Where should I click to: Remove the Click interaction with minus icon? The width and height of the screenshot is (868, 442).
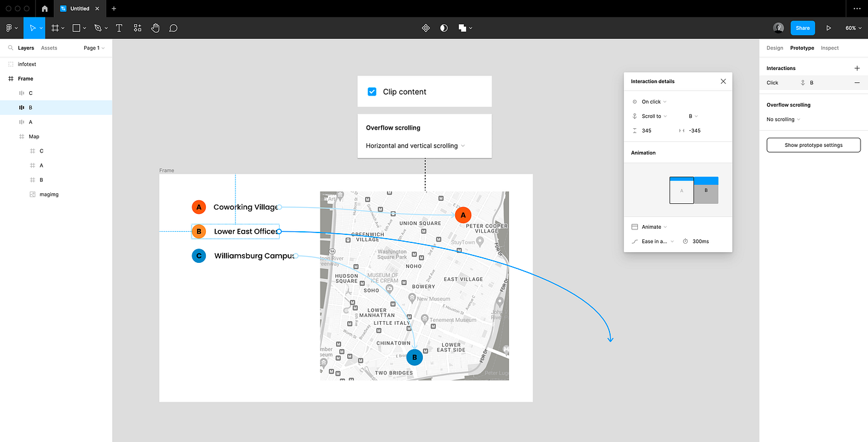(857, 82)
